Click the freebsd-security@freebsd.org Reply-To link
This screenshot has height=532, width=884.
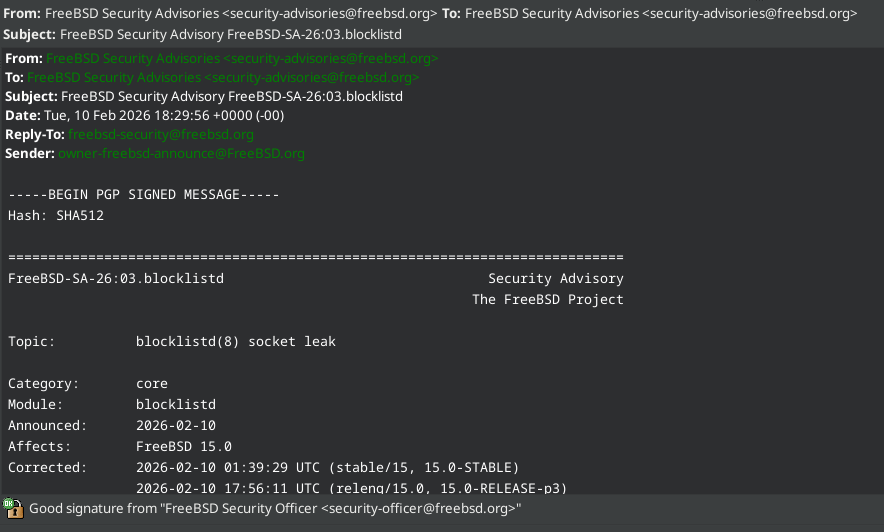coord(160,134)
